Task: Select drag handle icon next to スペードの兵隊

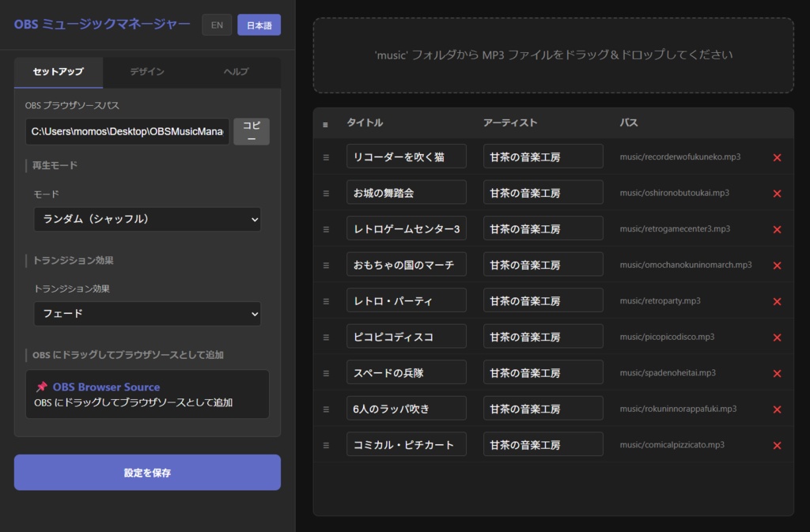Action: tap(327, 372)
